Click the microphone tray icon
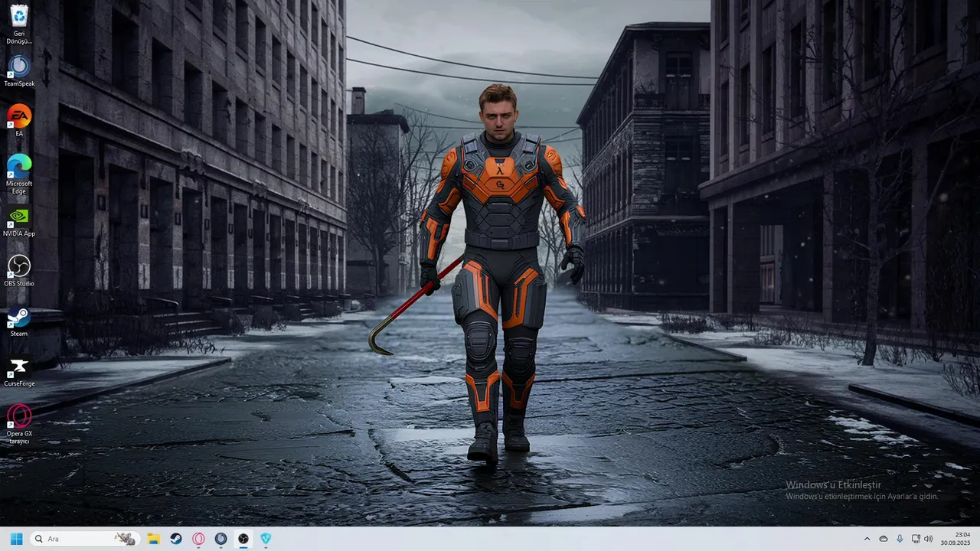This screenshot has width=980, height=551. [x=900, y=539]
